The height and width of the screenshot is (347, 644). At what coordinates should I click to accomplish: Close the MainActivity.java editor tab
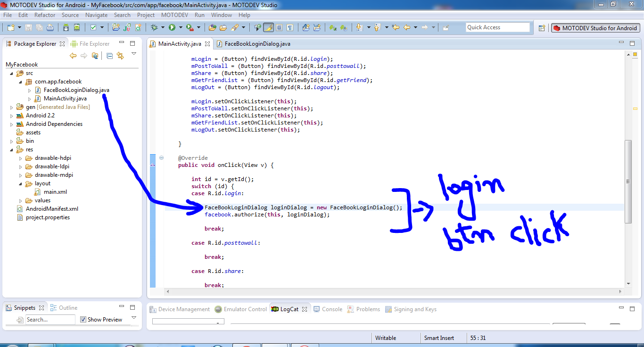[x=207, y=44]
